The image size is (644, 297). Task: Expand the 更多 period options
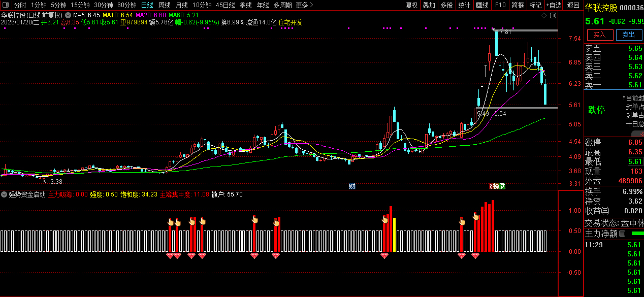click(x=304, y=5)
